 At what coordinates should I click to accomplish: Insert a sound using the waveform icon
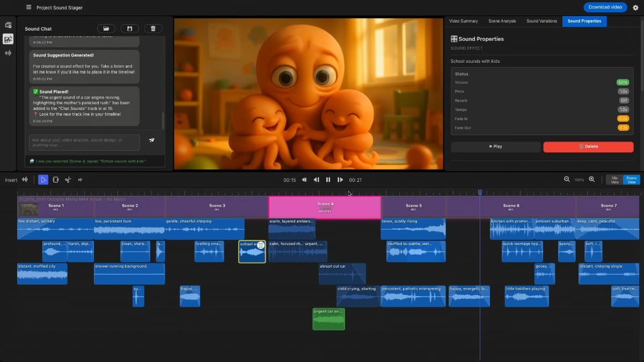point(25,180)
